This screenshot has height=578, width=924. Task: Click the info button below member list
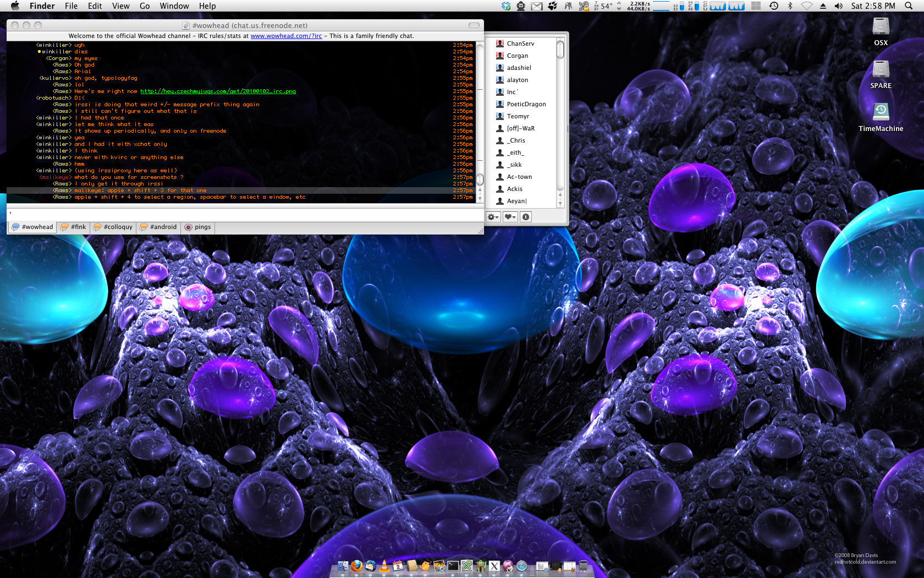pos(526,217)
